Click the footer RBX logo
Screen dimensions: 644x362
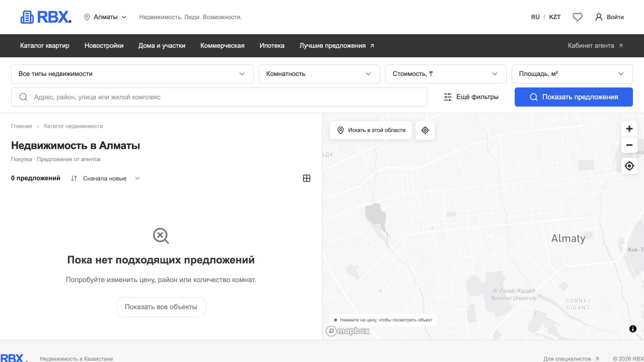coord(14,358)
